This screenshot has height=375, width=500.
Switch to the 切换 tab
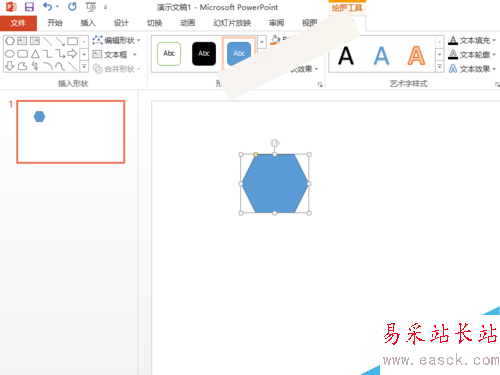coord(154,23)
